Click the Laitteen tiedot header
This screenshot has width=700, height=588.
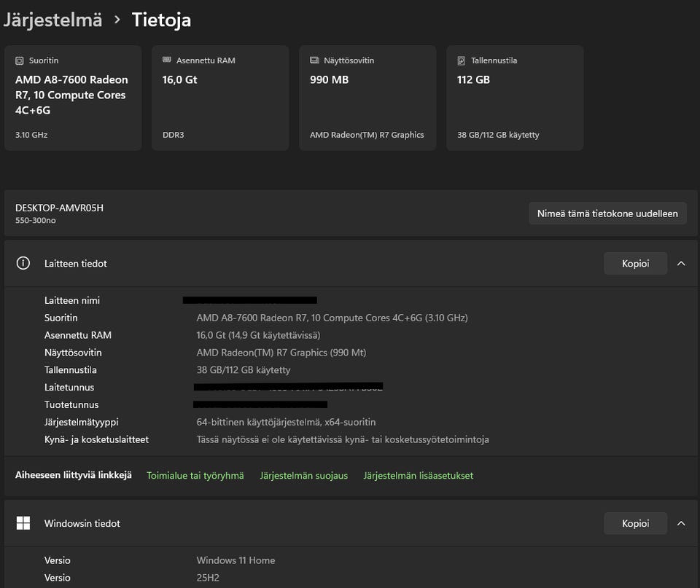pos(351,263)
